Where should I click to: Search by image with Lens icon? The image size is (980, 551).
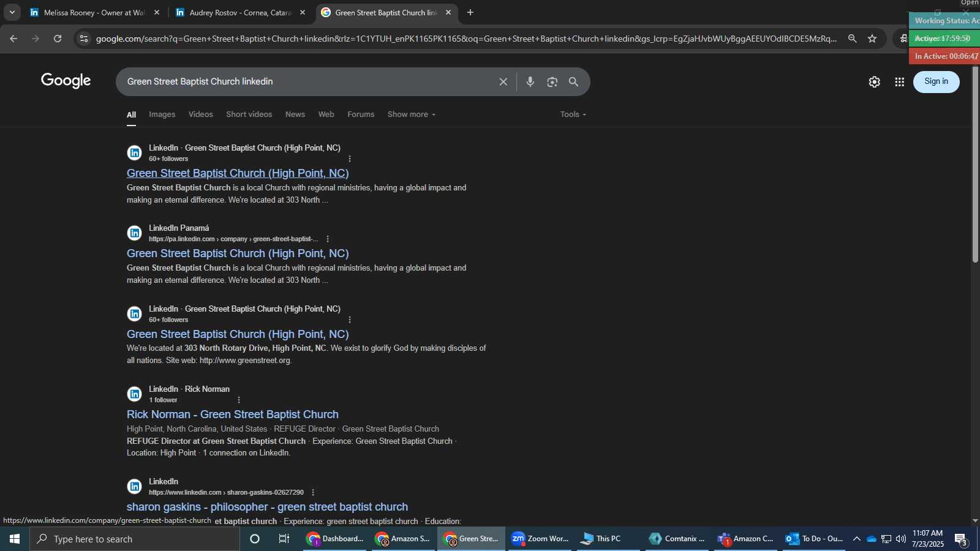552,81
